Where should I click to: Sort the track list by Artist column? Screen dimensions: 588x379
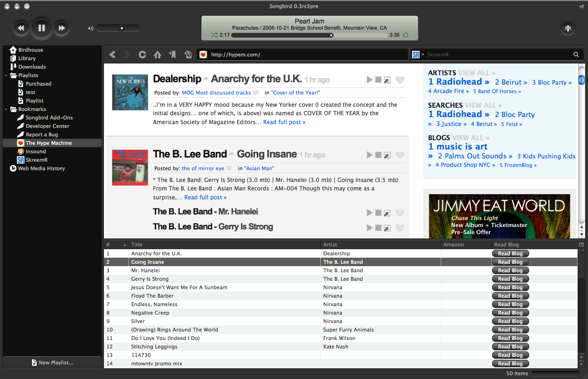point(381,245)
